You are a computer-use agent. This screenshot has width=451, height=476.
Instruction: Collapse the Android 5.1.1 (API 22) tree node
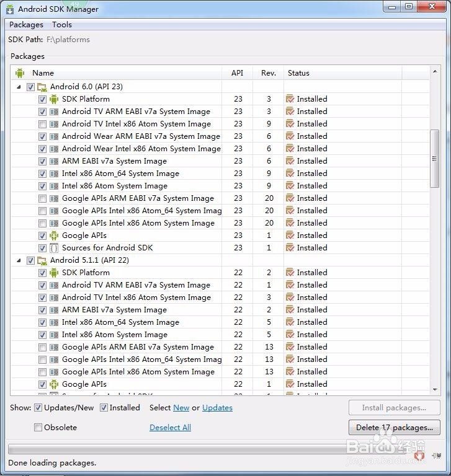(19, 260)
